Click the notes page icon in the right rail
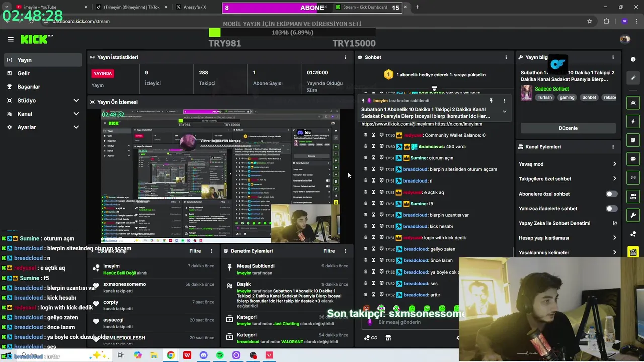 633,140
